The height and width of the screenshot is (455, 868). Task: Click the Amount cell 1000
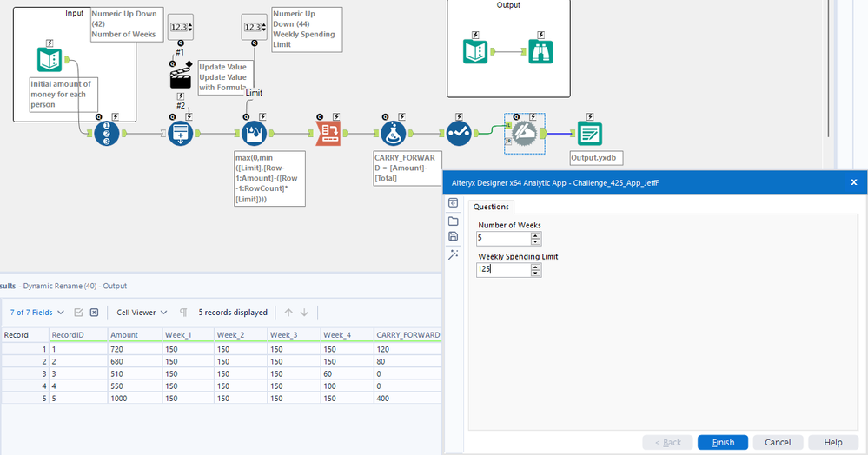pos(135,398)
